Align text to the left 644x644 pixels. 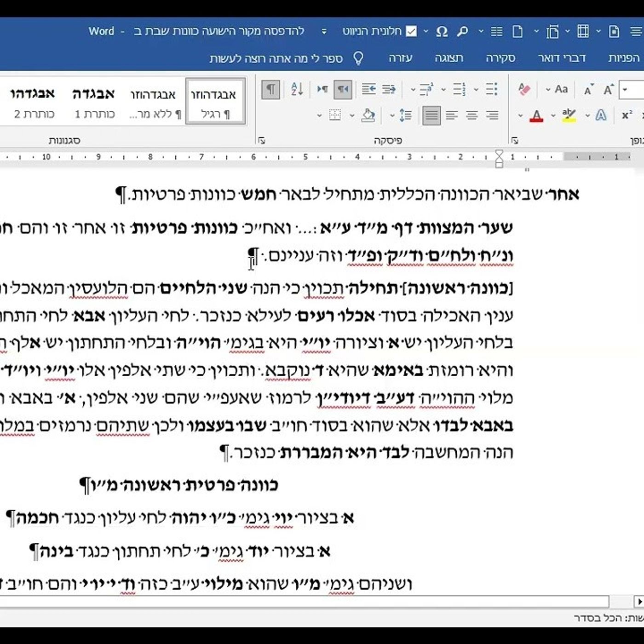452,115
